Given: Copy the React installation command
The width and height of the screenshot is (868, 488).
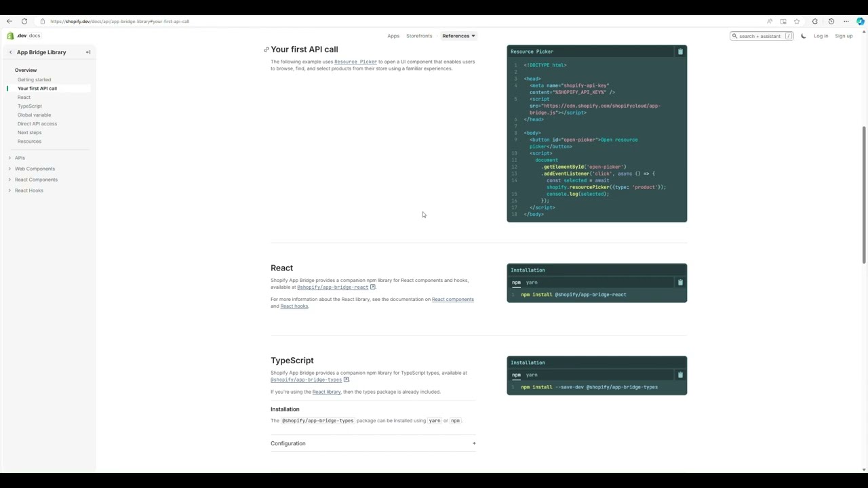Looking at the screenshot, I should coord(680,283).
